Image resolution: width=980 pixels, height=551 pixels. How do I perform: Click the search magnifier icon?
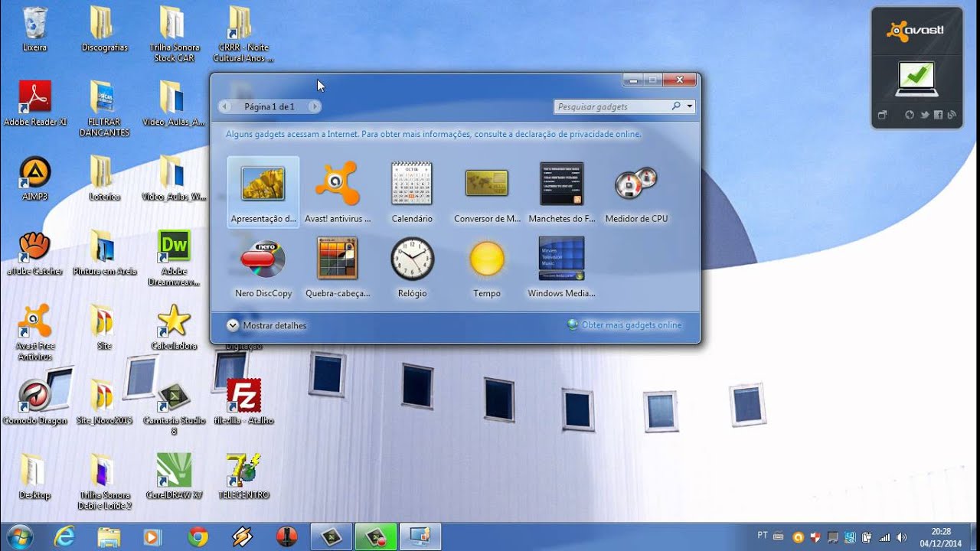[676, 106]
